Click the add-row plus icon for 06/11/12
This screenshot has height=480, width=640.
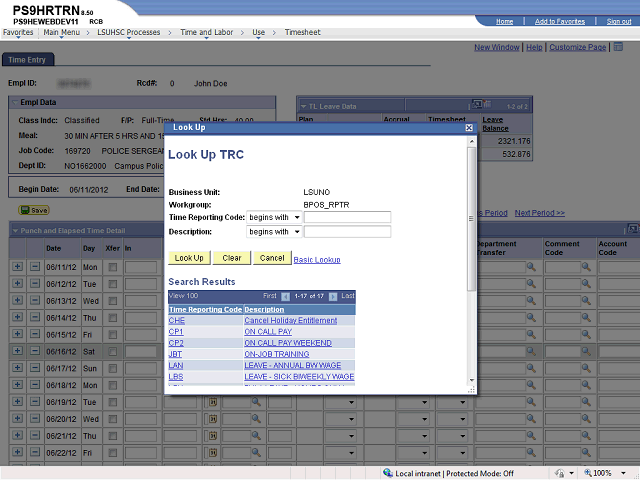click(17, 267)
